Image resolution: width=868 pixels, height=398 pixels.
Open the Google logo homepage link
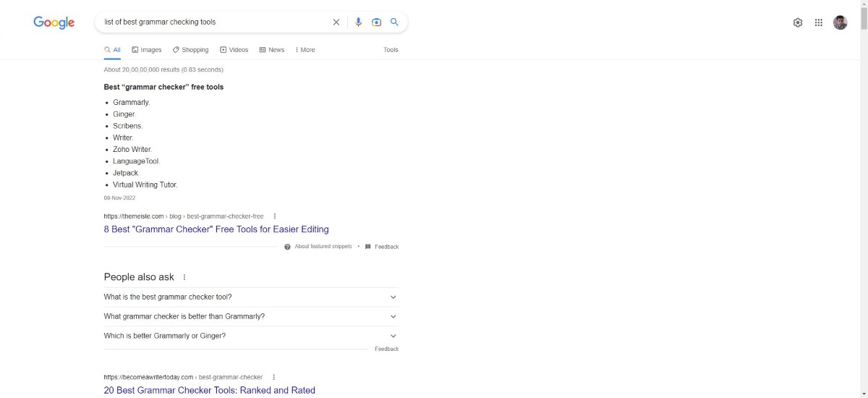coord(54,22)
